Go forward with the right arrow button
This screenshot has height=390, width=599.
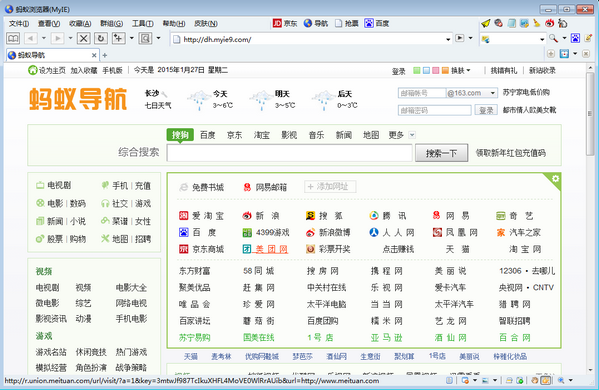click(57, 38)
